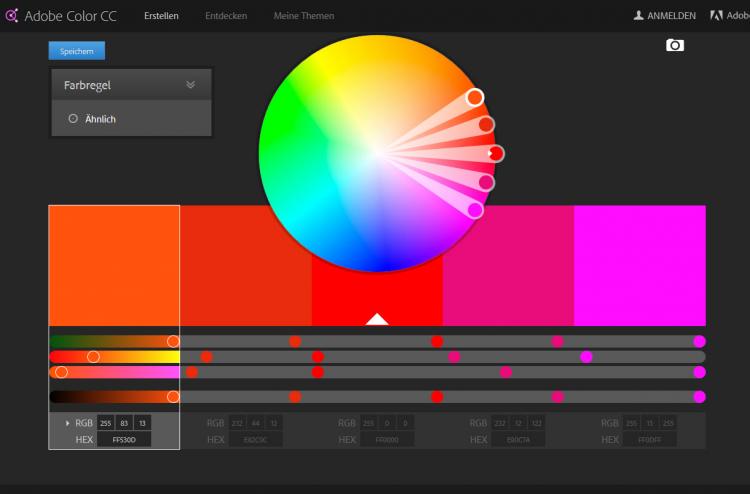Click the user icon next to Anmelden
Image resolution: width=750 pixels, height=494 pixels.
click(x=638, y=16)
